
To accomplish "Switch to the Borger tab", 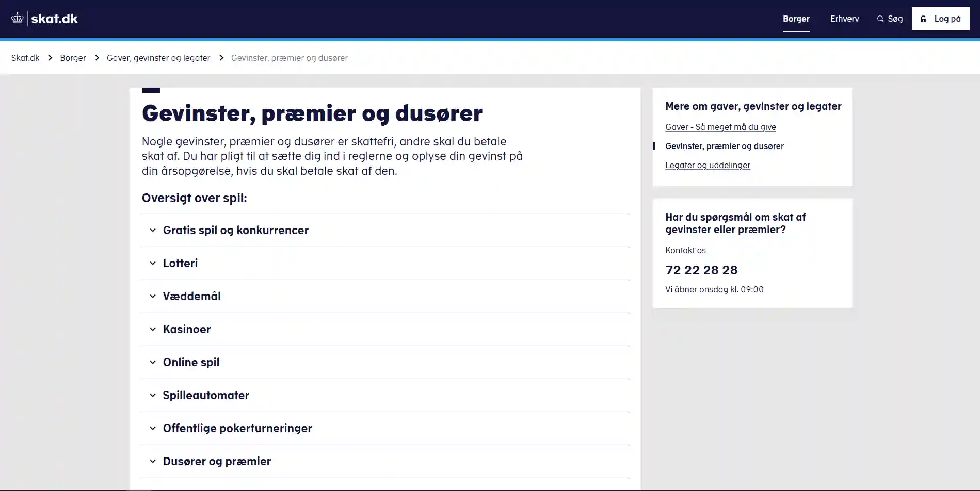I will pyautogui.click(x=796, y=19).
